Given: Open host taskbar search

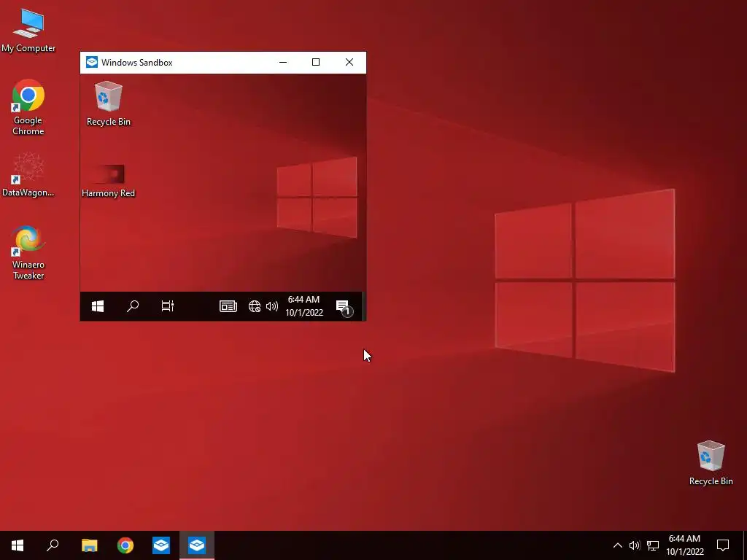Looking at the screenshot, I should [53, 545].
